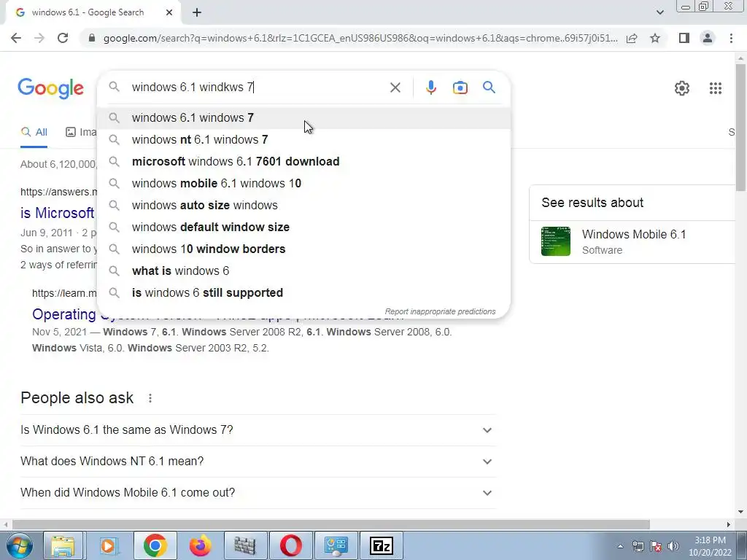Open 7-Zip from the taskbar

click(x=381, y=545)
